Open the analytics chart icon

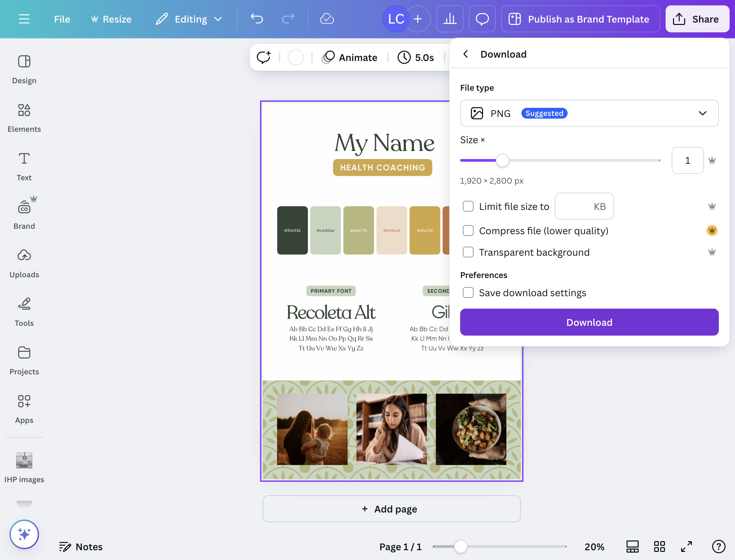coord(450,19)
